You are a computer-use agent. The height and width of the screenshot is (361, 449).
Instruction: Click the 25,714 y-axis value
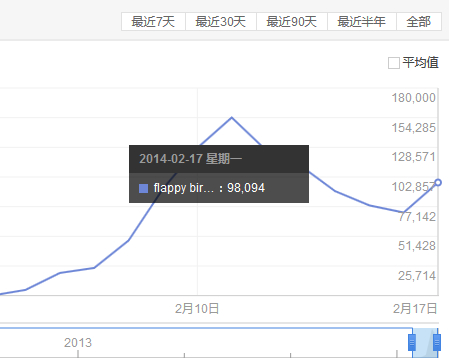(x=417, y=276)
